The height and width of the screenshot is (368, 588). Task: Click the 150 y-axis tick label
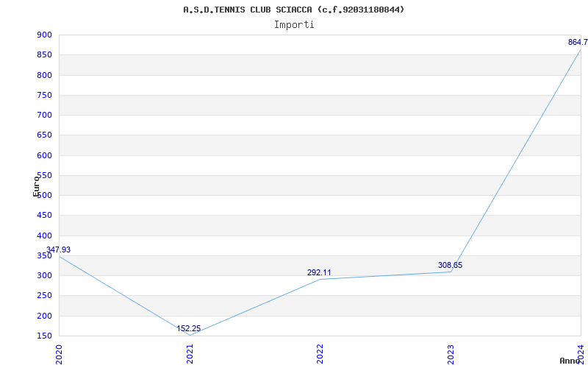click(x=44, y=336)
